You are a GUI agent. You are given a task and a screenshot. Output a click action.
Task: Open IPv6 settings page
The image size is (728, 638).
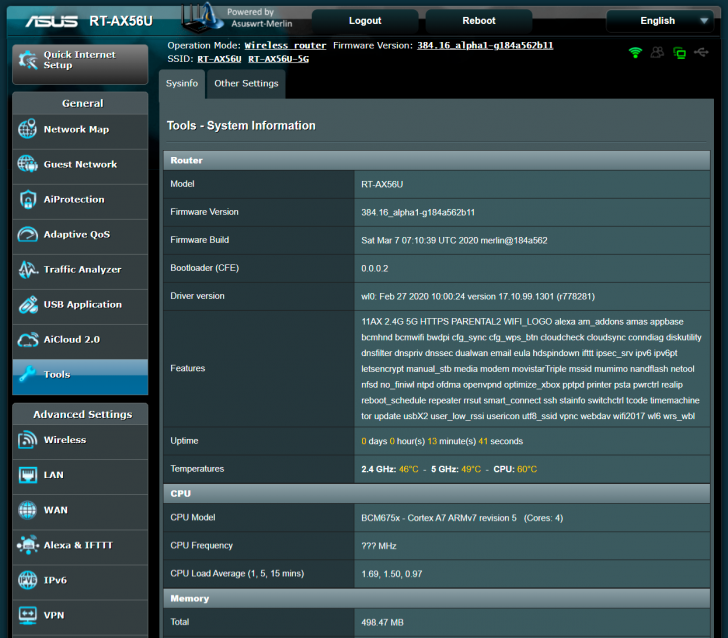click(x=80, y=583)
